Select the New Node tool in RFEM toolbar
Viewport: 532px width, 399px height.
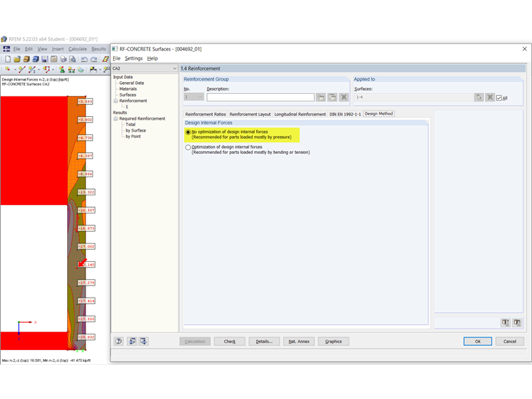(8, 69)
